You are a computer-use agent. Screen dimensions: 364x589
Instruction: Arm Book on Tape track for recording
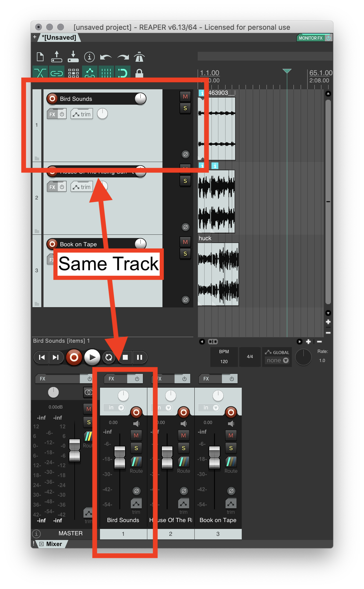[52, 244]
